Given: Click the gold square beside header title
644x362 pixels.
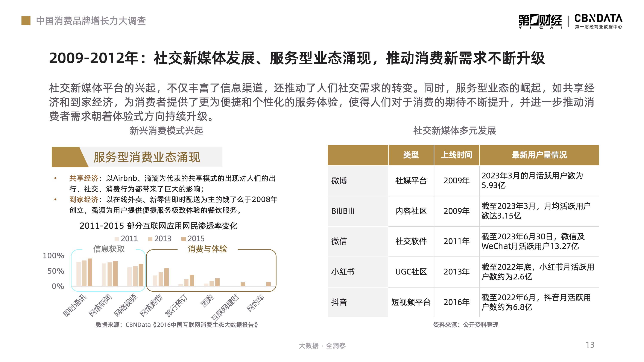Looking at the screenshot, I should [26, 21].
